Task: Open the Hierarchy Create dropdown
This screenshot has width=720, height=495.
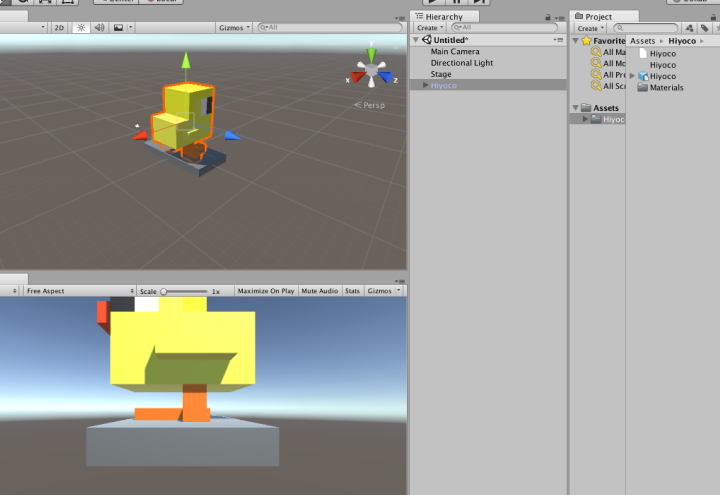Action: point(429,28)
